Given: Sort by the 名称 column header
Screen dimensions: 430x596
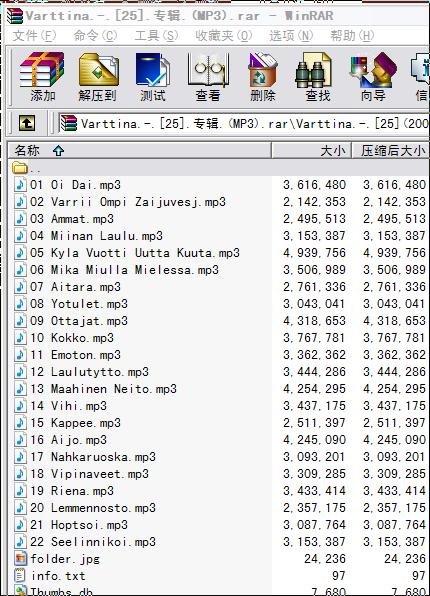Looking at the screenshot, I should pos(140,151).
